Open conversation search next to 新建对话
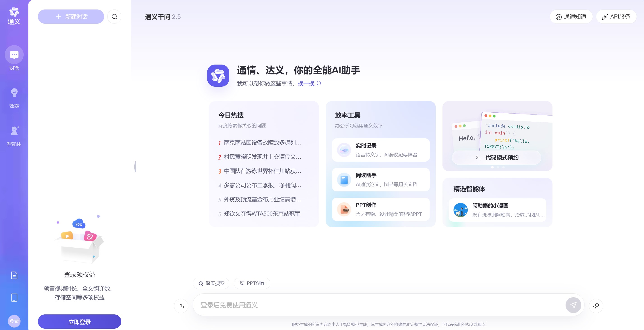The height and width of the screenshot is (330, 644). [x=114, y=16]
